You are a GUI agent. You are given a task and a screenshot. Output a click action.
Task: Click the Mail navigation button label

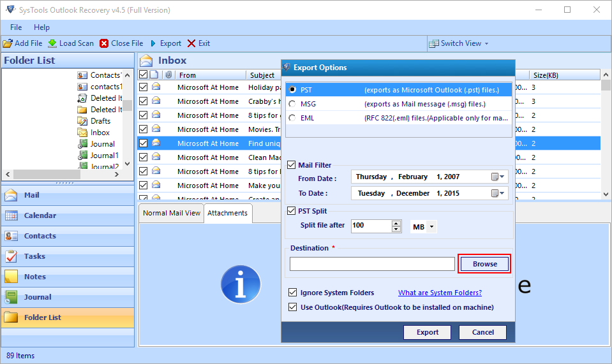32,195
